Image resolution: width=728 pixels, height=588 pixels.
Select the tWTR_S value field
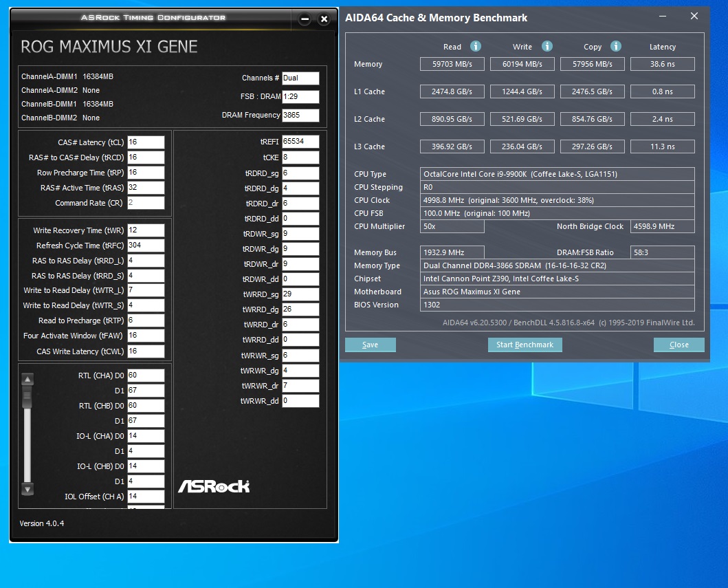coord(146,305)
